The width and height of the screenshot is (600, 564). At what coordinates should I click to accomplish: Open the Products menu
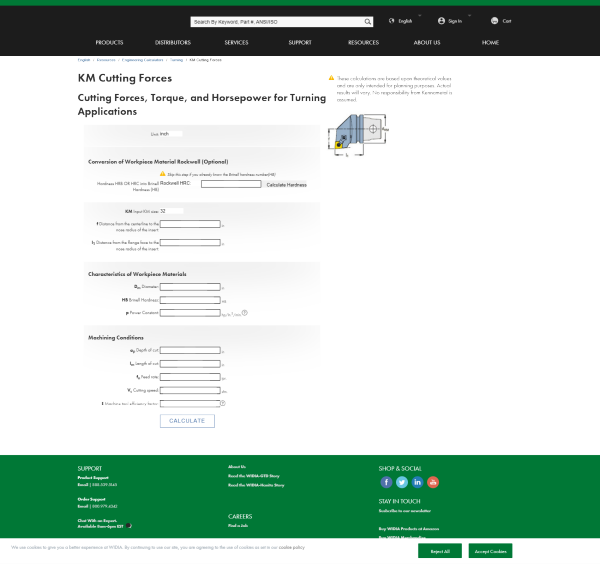tap(109, 43)
